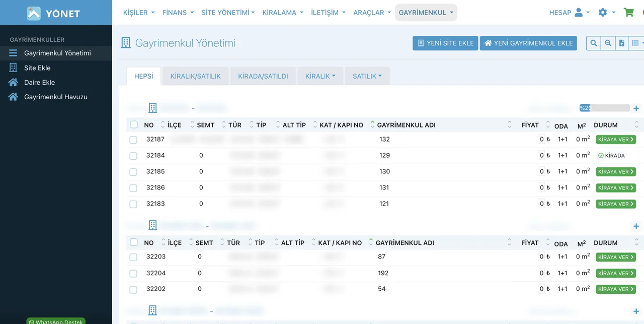Screen dimensions: 644x324
Task: Click the search magnifier toolbar icon
Action: [x=594, y=43]
